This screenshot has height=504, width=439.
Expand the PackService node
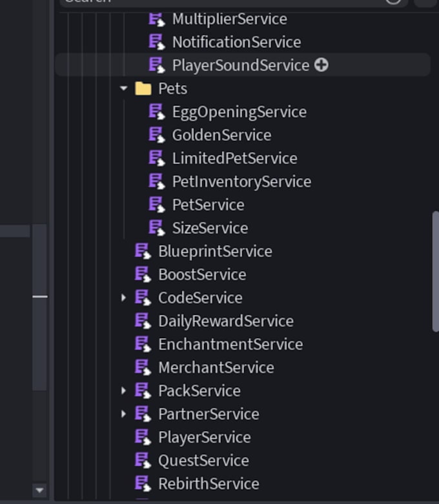pyautogui.click(x=123, y=391)
